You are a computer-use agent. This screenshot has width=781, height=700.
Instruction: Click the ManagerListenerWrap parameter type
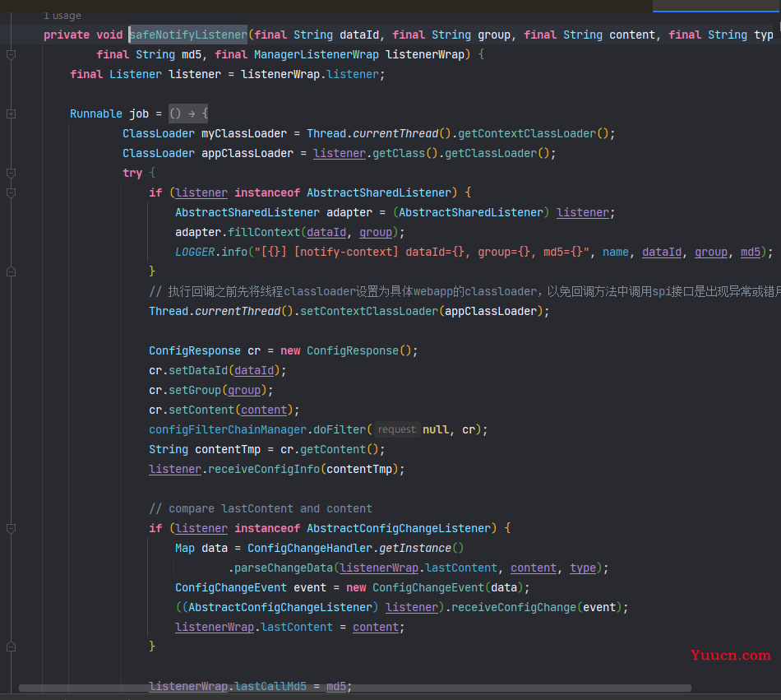(x=317, y=55)
